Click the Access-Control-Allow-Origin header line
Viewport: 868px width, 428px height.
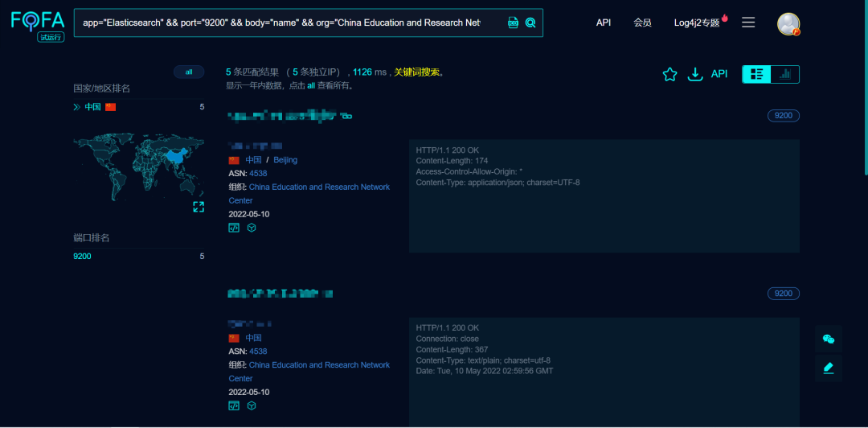[x=469, y=171]
